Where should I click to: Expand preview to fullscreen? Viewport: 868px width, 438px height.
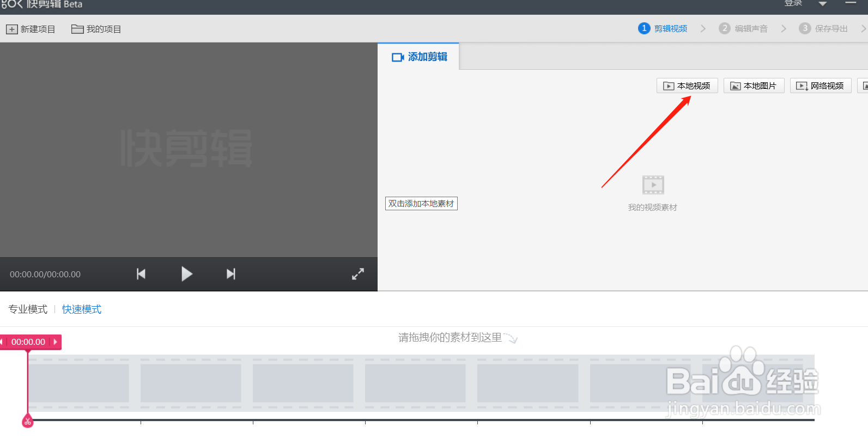(x=358, y=274)
